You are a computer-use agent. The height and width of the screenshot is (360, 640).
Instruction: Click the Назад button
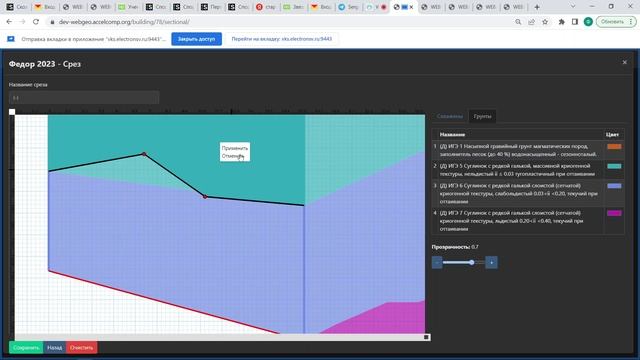(54, 348)
